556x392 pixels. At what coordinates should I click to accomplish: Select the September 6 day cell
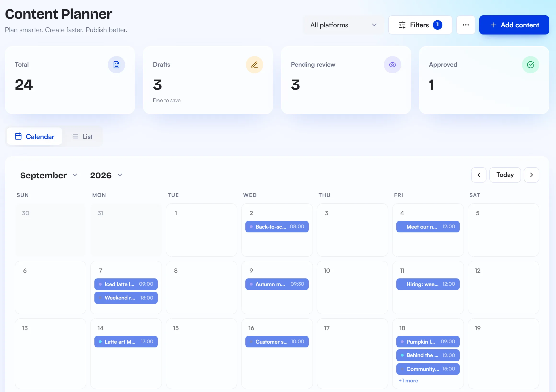click(50, 287)
